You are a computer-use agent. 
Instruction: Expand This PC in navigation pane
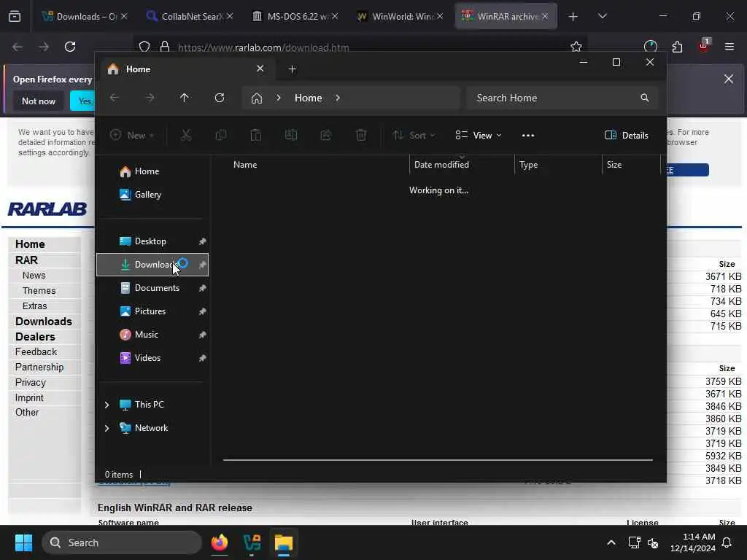click(x=107, y=405)
